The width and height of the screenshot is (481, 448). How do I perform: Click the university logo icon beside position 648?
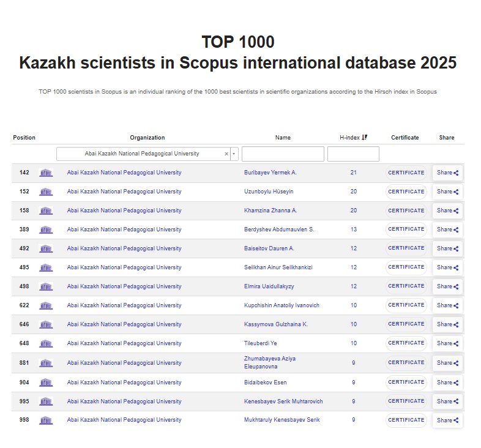click(46, 343)
